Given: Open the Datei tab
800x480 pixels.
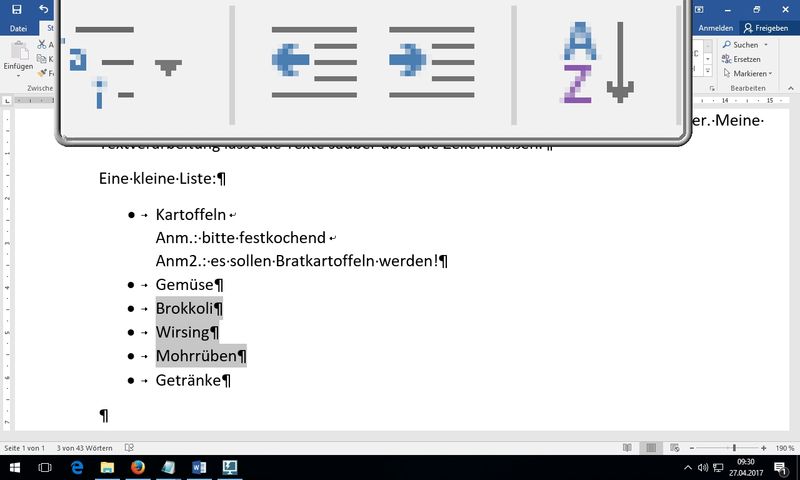Looking at the screenshot, I should 18,29.
